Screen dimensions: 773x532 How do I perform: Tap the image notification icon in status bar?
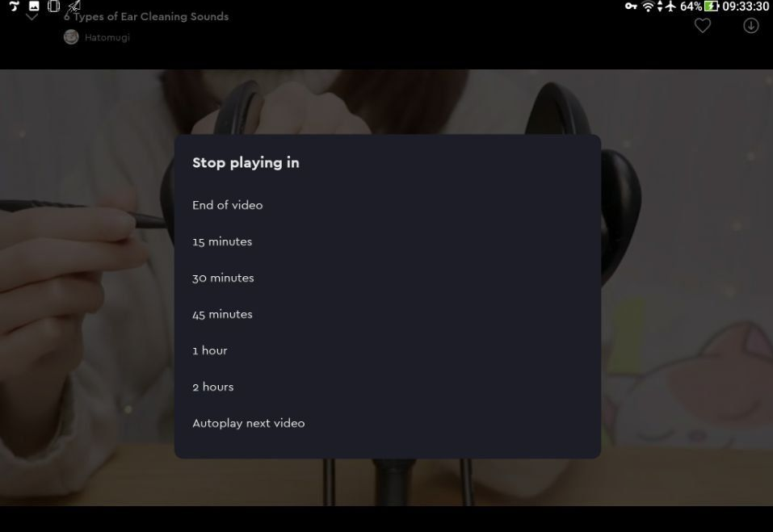tap(34, 6)
